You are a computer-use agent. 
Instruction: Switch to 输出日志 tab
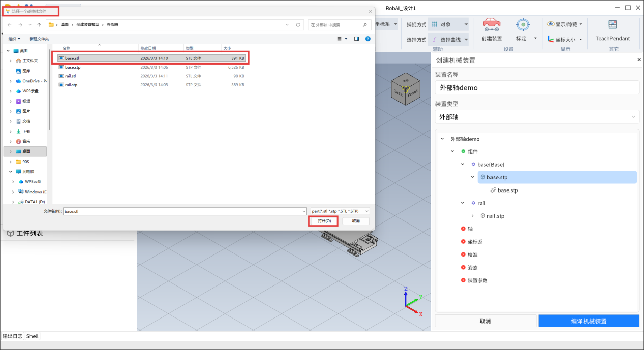tap(12, 336)
